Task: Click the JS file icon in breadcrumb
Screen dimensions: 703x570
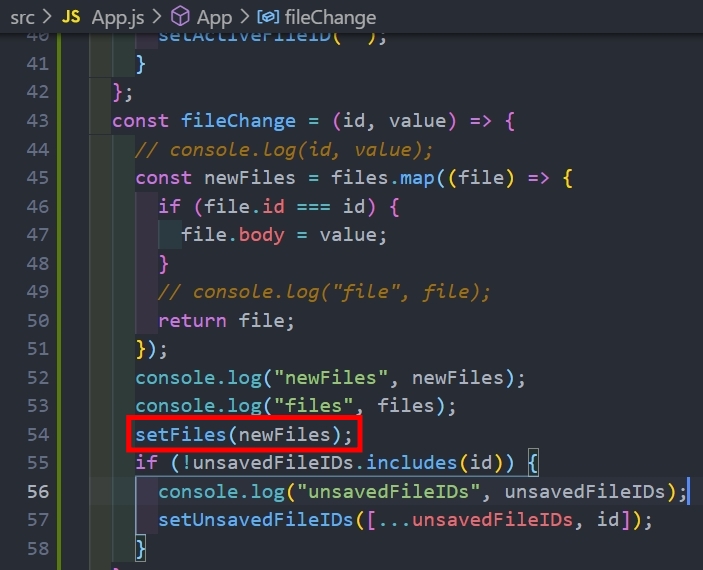Action: 70,17
